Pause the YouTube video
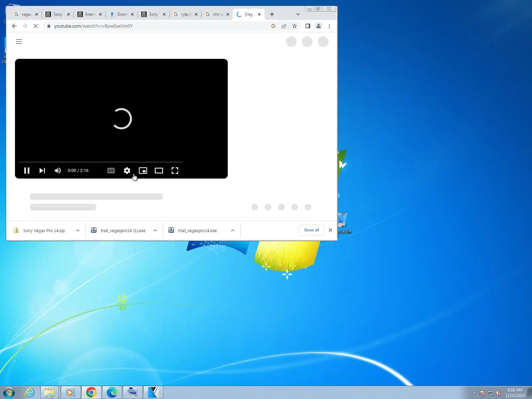The height and width of the screenshot is (399, 532). click(27, 171)
